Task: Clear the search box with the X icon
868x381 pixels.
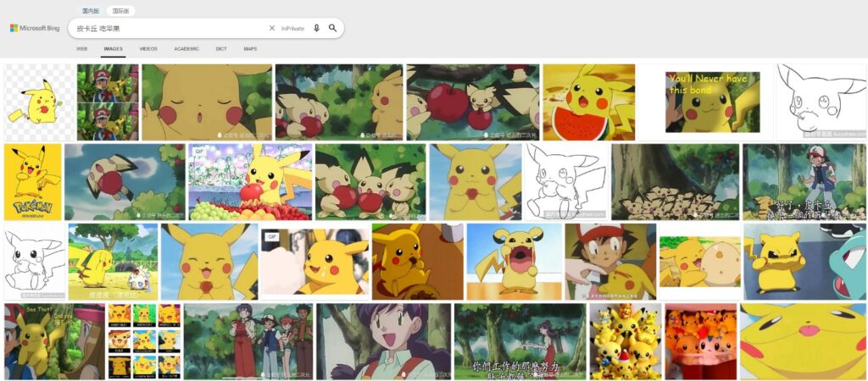Action: tap(272, 28)
